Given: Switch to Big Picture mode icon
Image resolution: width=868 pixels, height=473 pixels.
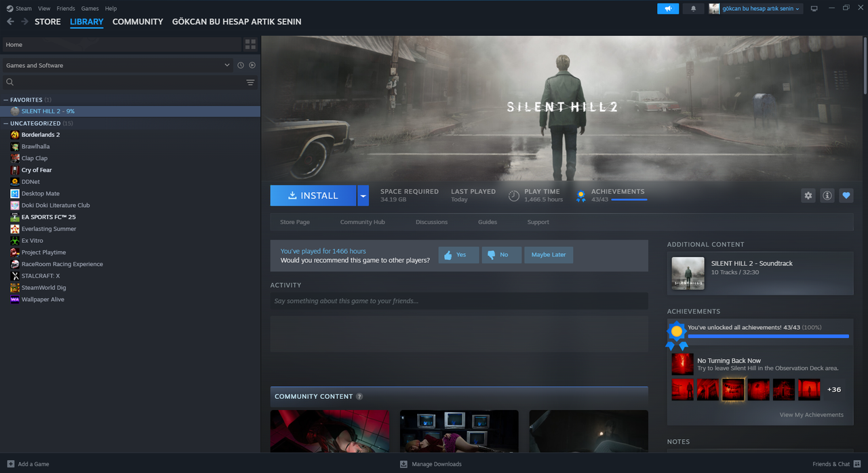Looking at the screenshot, I should [x=814, y=9].
